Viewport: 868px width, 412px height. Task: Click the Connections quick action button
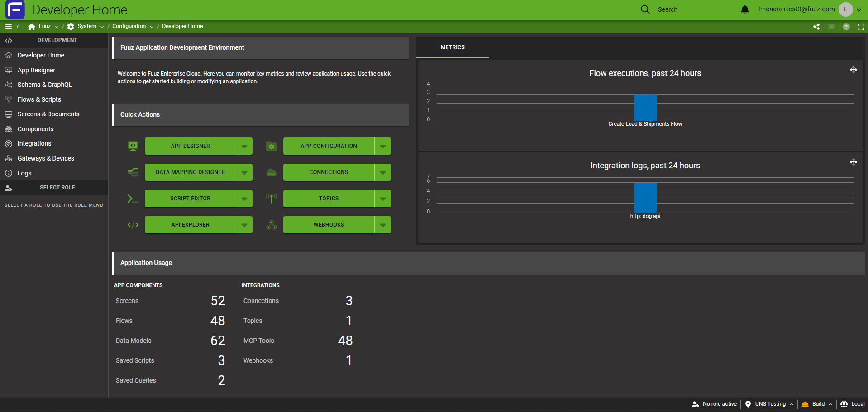[x=329, y=172]
